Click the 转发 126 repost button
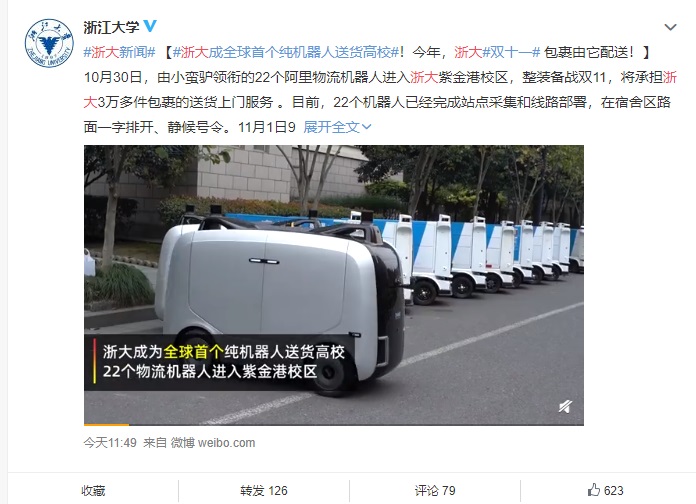The height and width of the screenshot is (504, 696). pos(264,490)
